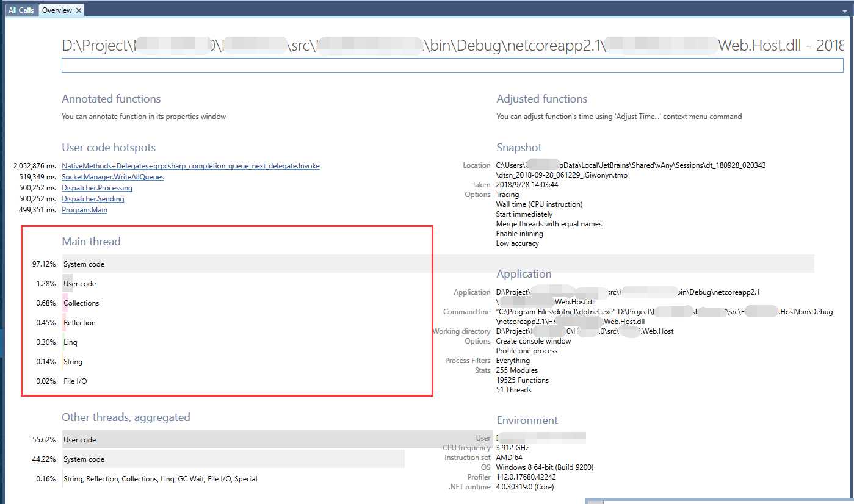854x504 pixels.
Task: Open SocketManager.WriteAllQueues hotspot link
Action: tap(113, 177)
